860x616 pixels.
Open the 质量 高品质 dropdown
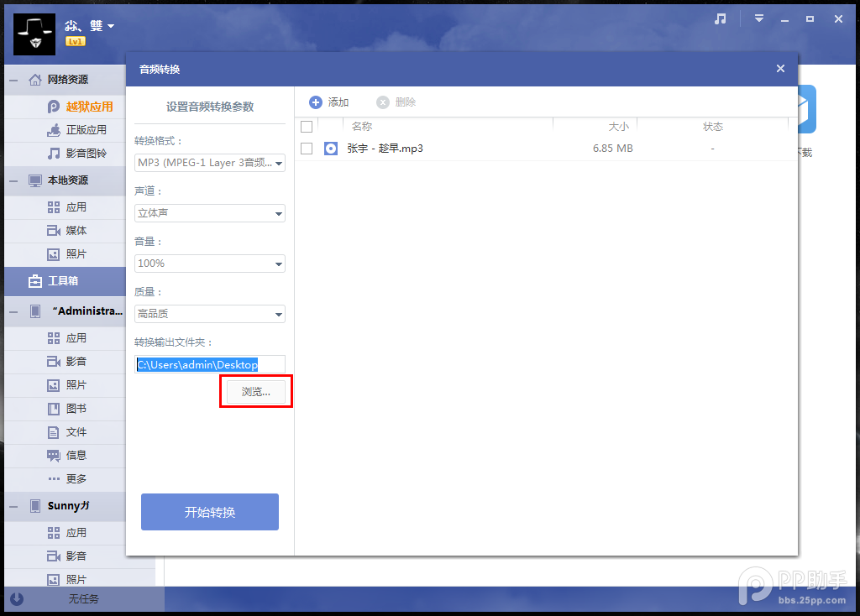point(209,314)
